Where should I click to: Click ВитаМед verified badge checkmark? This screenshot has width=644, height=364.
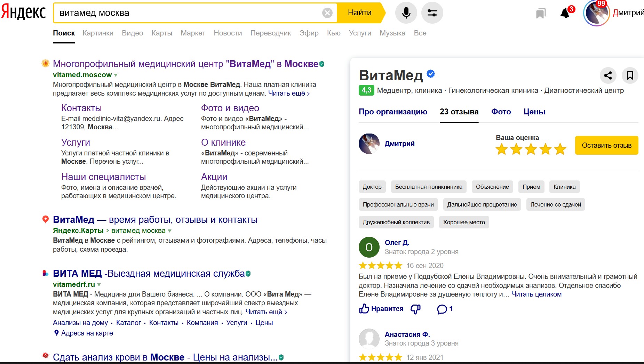[x=431, y=74]
